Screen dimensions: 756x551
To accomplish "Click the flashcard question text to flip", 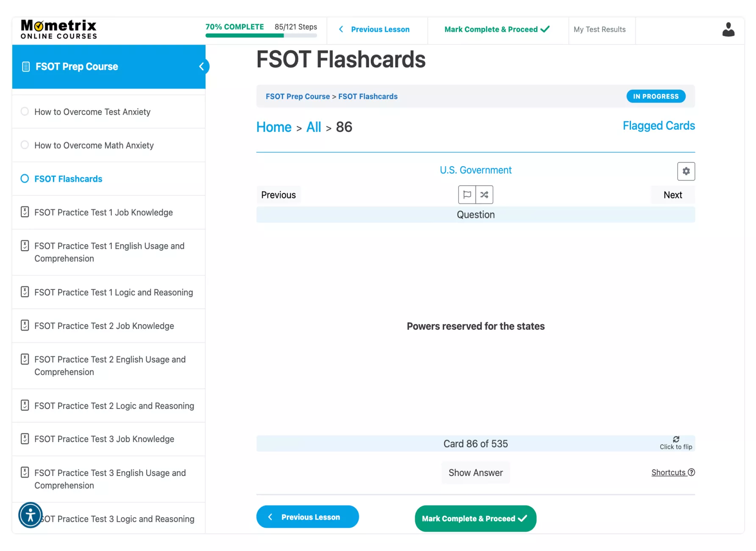I will 475,326.
